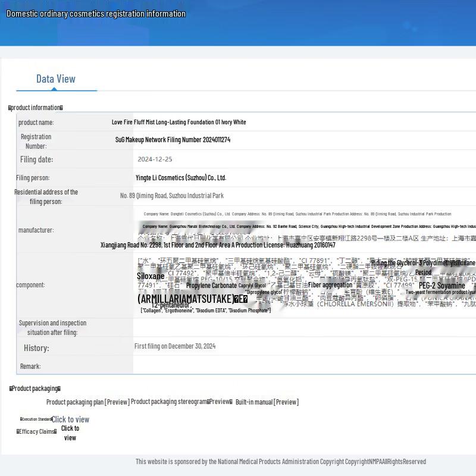
Task: Click the 'Guangzhou Marubi Biotechnology Co., Ltd.' manufacturer line
Action: tap(309, 227)
